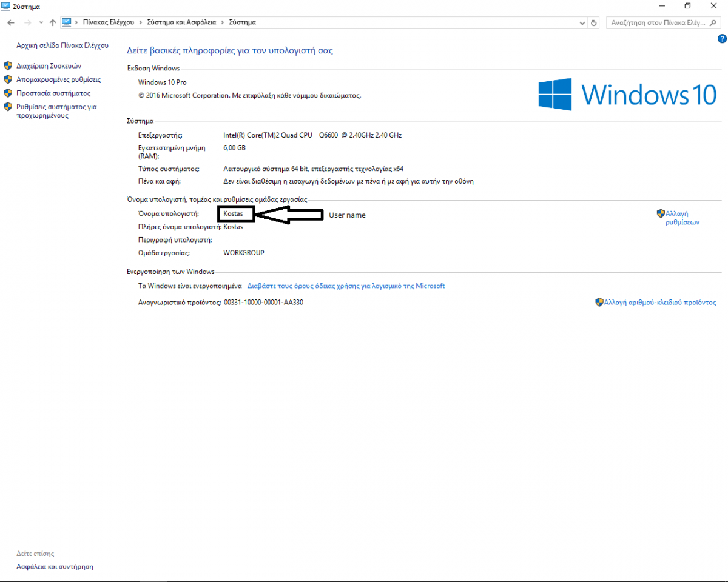Open Πίνακας Ελέγχου breadcrumb

pyautogui.click(x=109, y=22)
